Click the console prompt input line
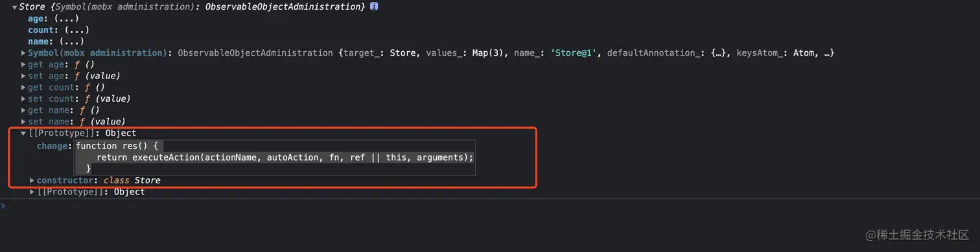This screenshot has width=980, height=252. [490, 206]
